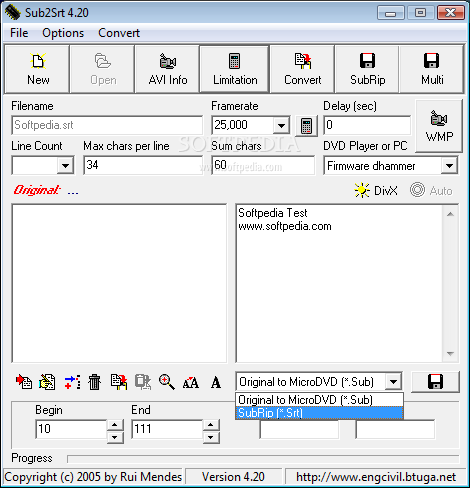Open the Framerate dropdown
This screenshot has width=470, height=488.
coord(281,125)
